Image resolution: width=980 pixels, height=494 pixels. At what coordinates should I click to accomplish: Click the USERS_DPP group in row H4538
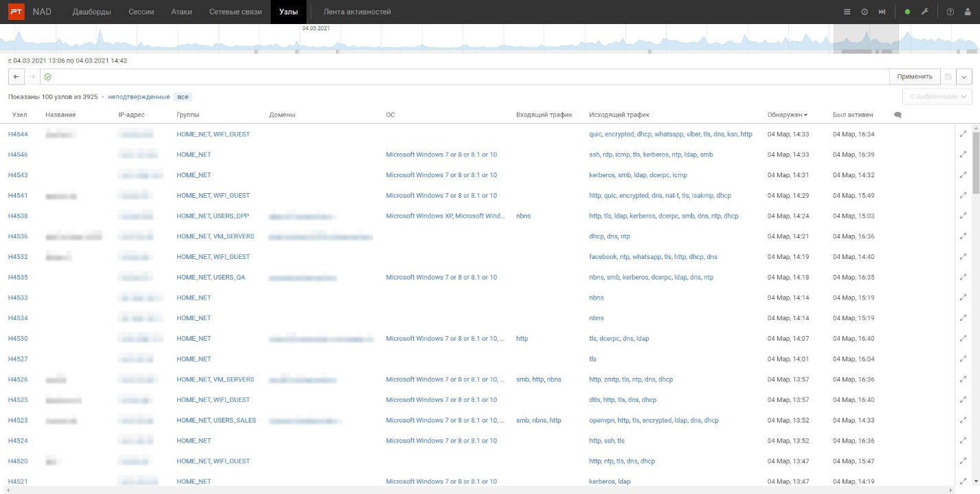(231, 216)
